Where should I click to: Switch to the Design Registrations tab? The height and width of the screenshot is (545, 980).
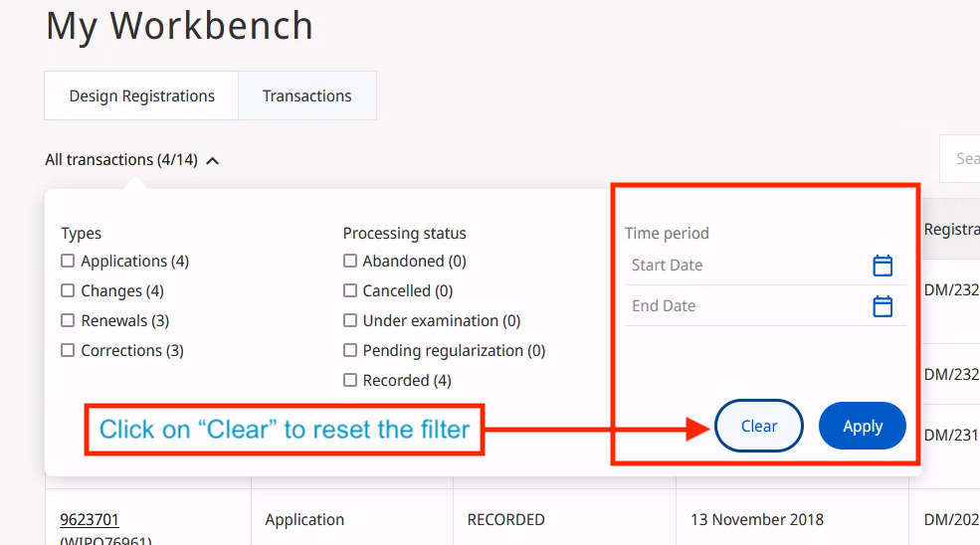click(x=141, y=96)
